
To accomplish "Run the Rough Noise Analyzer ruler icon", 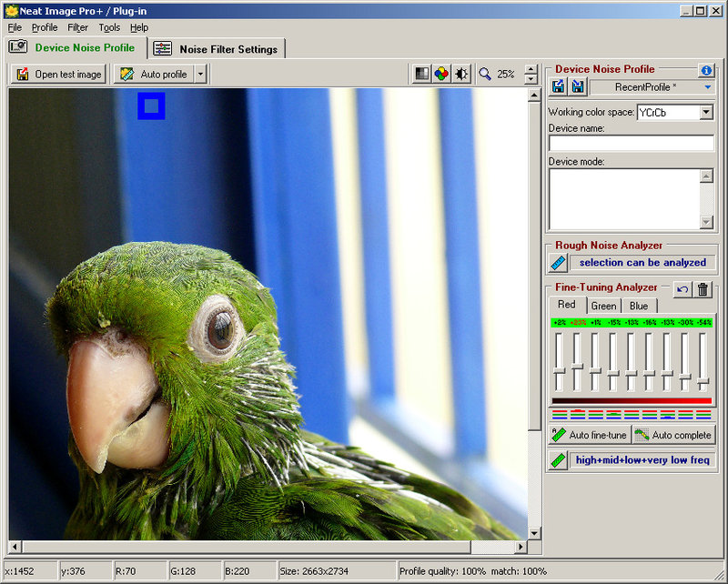I will point(558,263).
